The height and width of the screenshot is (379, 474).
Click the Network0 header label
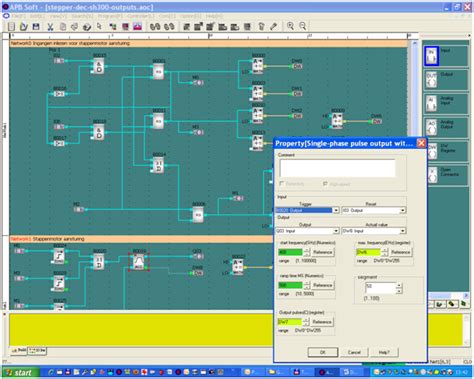pyautogui.click(x=70, y=43)
